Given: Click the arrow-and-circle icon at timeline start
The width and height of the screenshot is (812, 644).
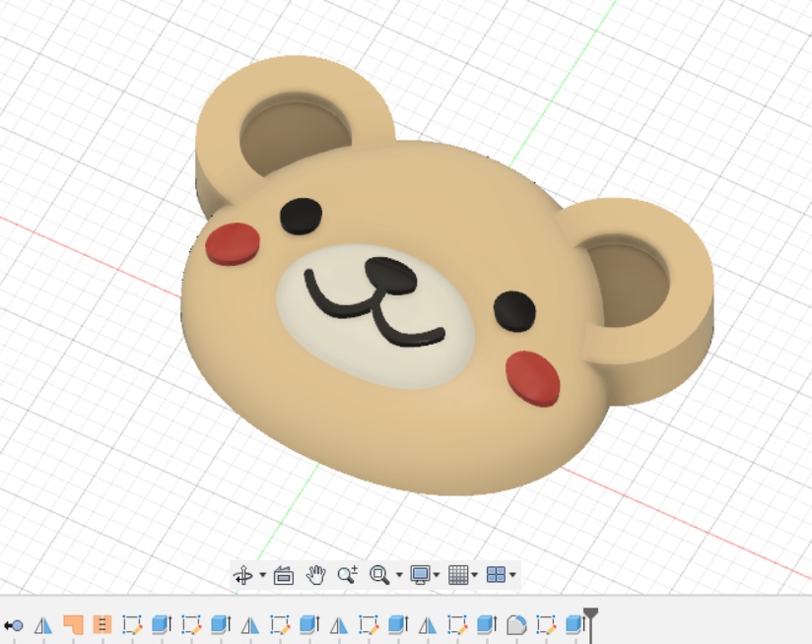Looking at the screenshot, I should (14, 626).
